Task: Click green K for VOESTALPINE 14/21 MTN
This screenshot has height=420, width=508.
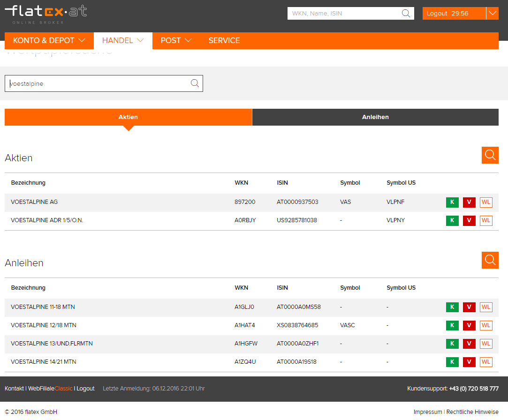Action: (452, 362)
